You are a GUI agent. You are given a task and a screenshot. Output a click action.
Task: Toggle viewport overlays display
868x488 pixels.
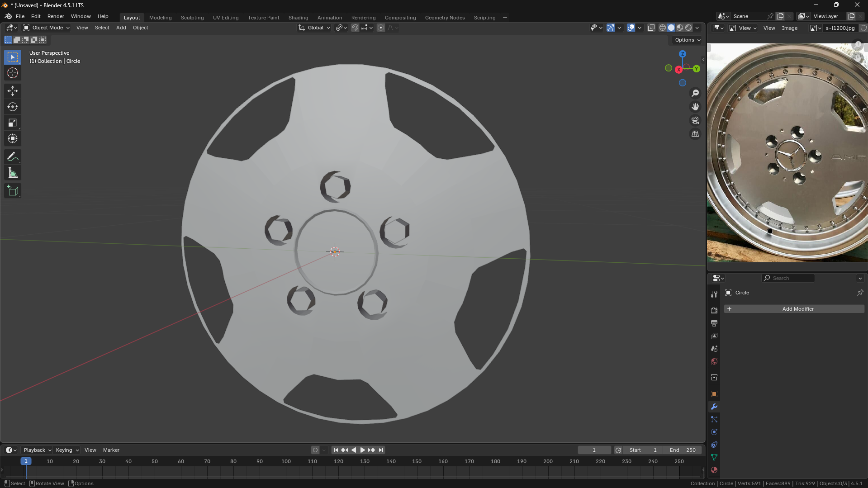pos(631,28)
